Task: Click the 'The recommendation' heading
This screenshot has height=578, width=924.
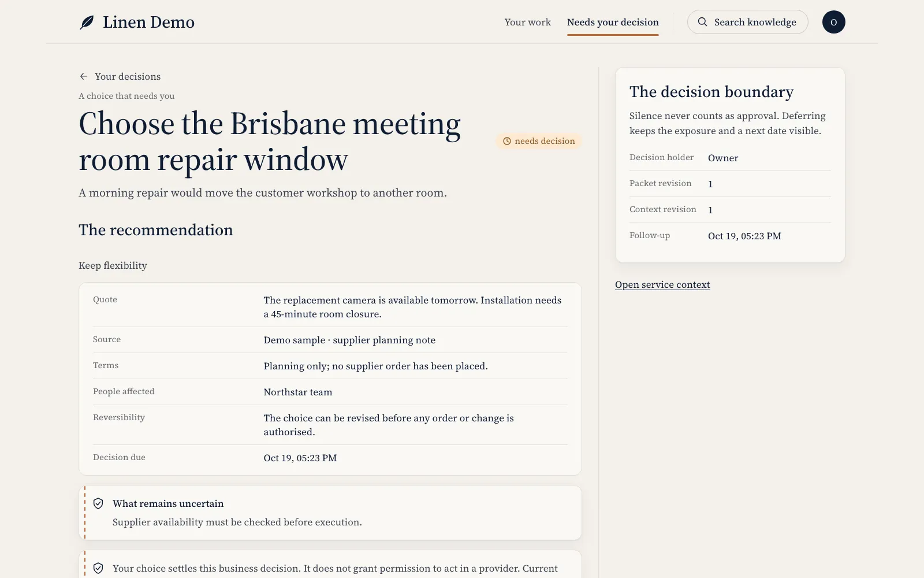Action: pyautogui.click(x=156, y=230)
